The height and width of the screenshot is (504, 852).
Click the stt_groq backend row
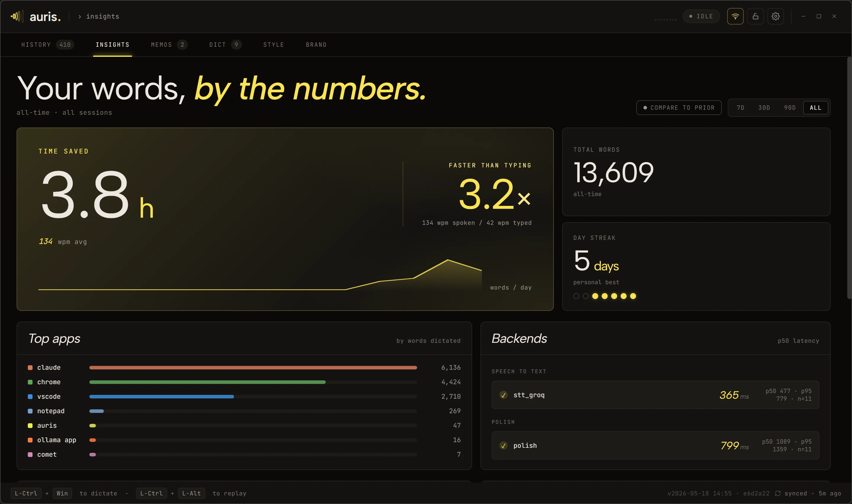[655, 395]
